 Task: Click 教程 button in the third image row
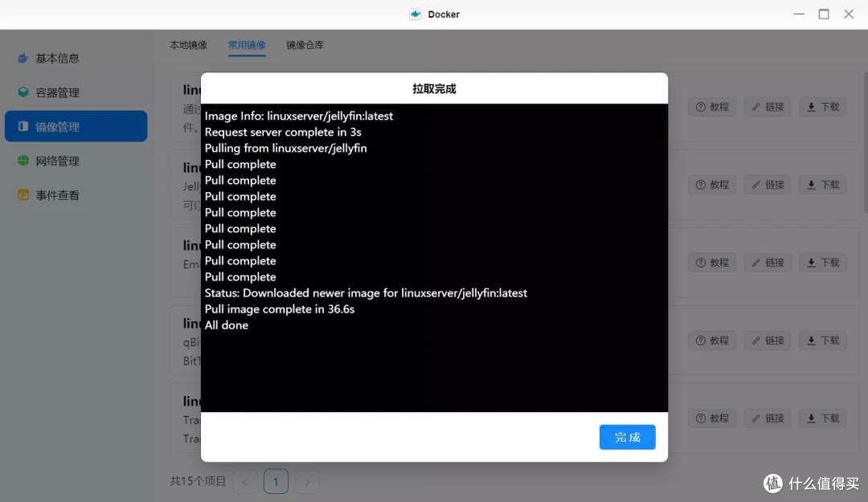click(x=712, y=263)
